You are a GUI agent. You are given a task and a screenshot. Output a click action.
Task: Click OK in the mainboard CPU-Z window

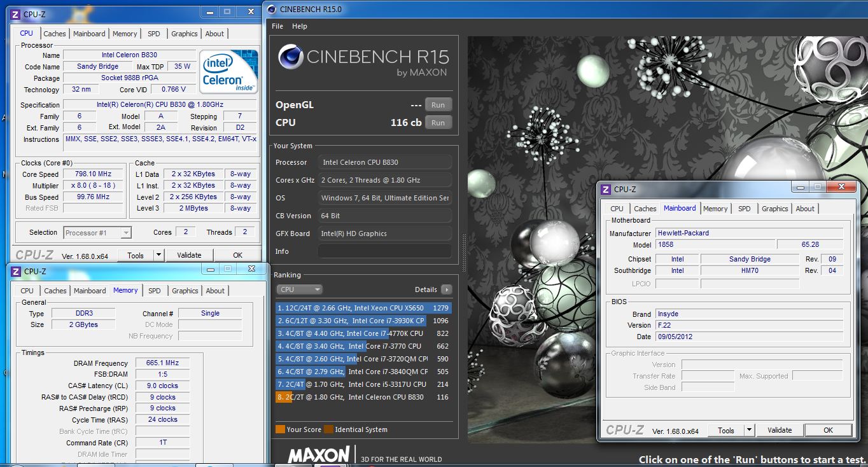coord(828,430)
